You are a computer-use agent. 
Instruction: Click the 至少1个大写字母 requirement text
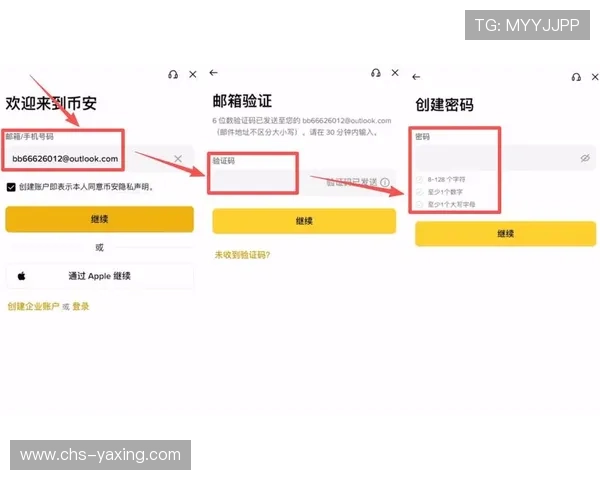[x=451, y=204]
